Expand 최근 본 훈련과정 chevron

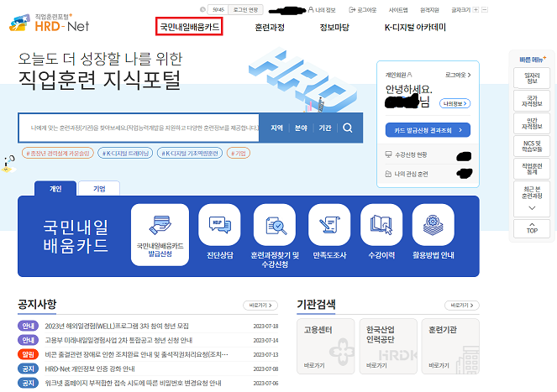532,208
